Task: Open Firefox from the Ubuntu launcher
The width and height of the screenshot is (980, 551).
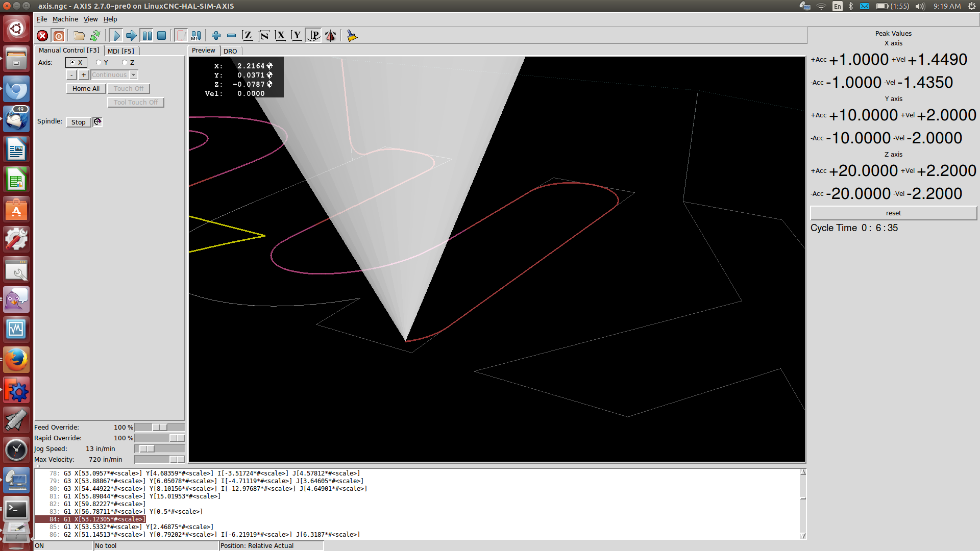Action: tap(16, 360)
